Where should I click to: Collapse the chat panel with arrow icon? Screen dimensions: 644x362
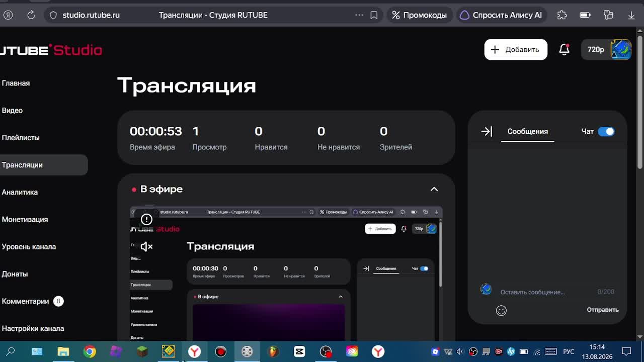pyautogui.click(x=487, y=131)
